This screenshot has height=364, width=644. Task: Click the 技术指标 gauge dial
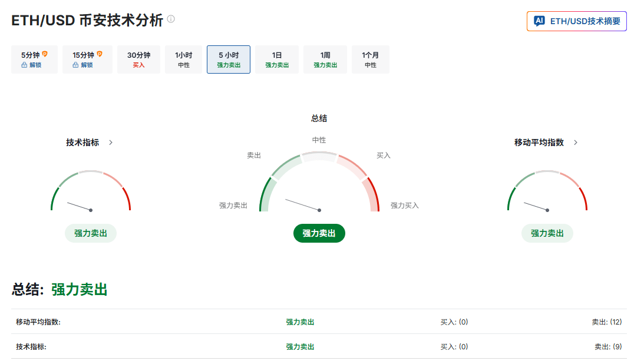click(91, 190)
